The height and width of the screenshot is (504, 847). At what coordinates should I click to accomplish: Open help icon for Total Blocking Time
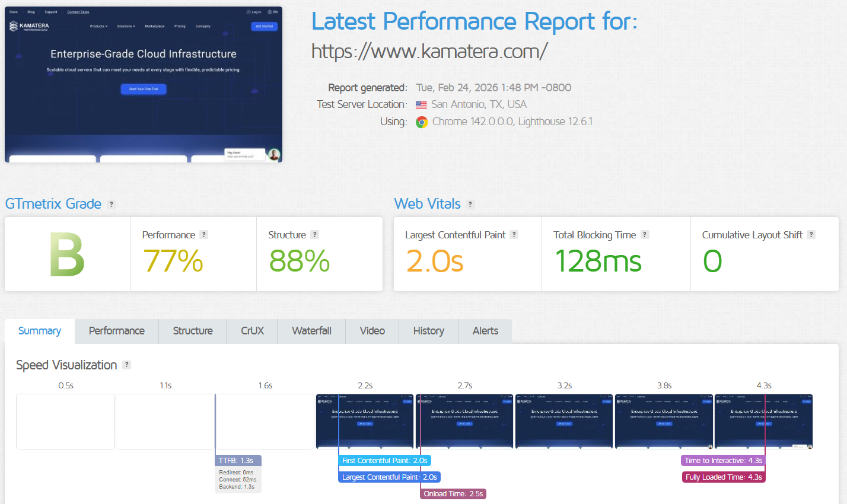645,234
